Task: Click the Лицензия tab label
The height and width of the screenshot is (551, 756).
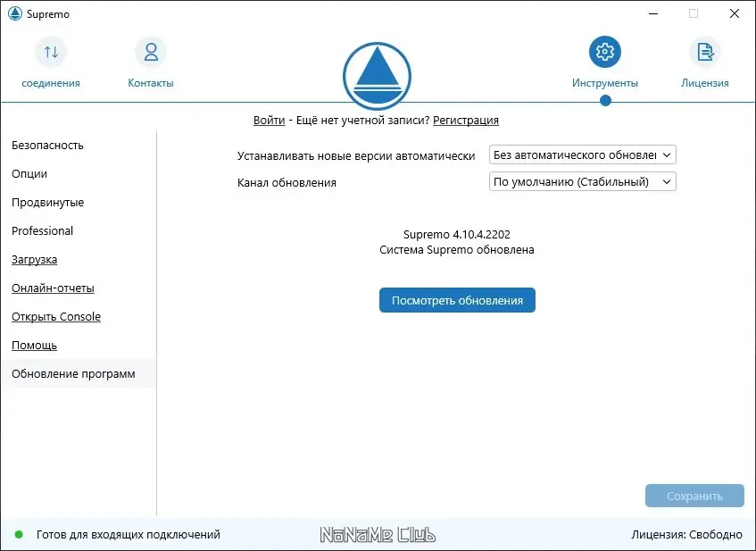Action: point(705,83)
